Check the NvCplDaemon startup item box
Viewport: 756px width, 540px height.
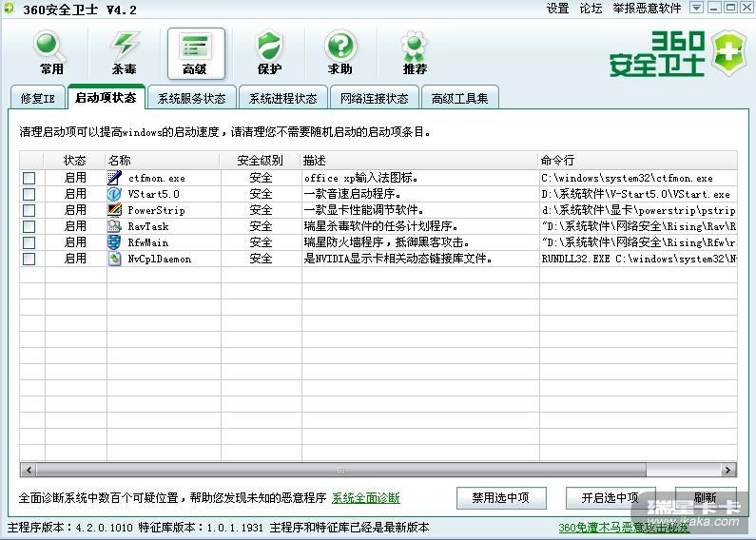(29, 259)
